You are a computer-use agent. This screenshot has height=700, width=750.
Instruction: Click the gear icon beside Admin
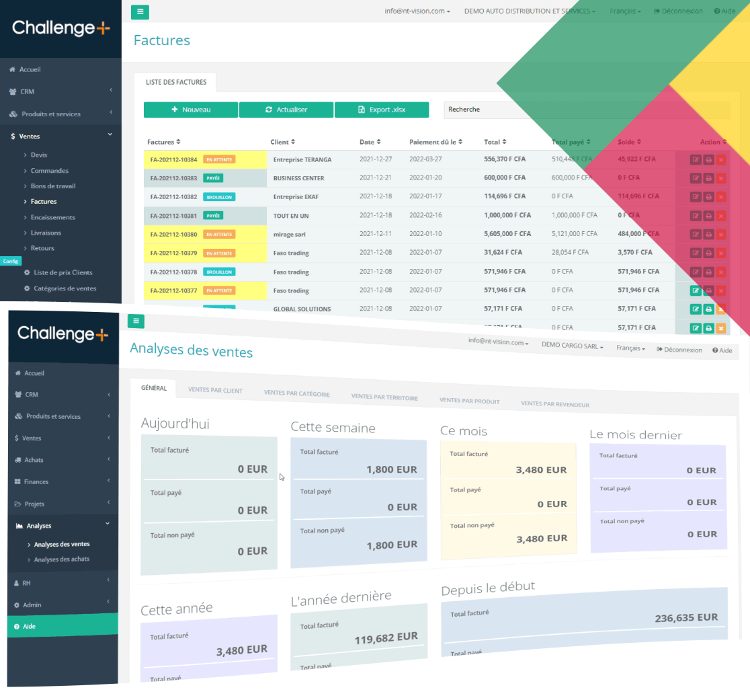point(17,605)
